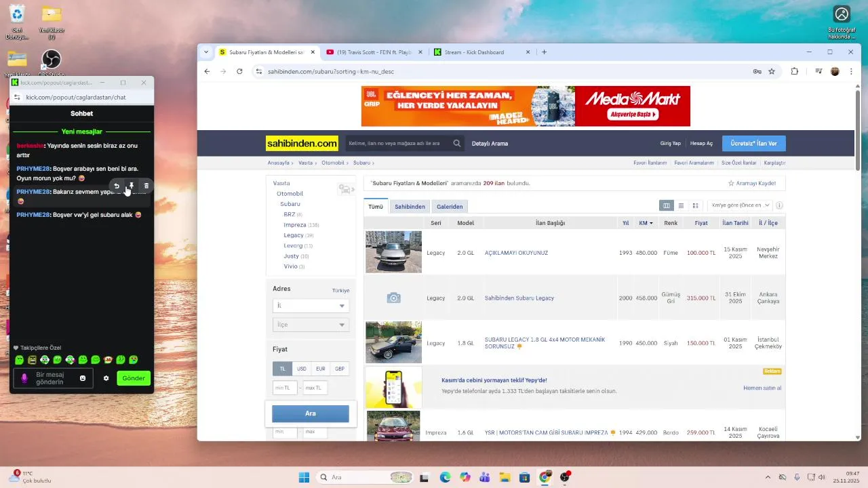Select the Galeriden listings tab
The height and width of the screenshot is (488, 868).
pyautogui.click(x=450, y=207)
